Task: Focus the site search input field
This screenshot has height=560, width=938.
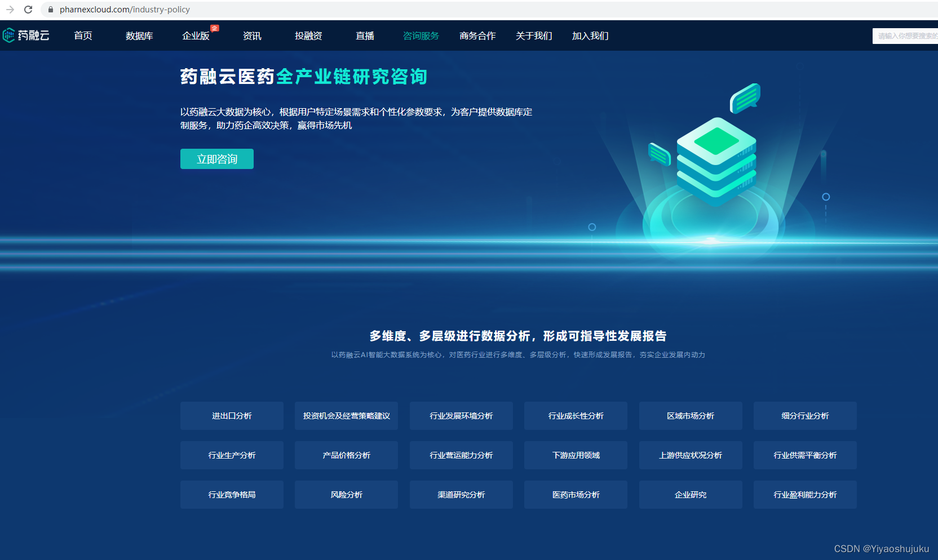Action: 905,36
